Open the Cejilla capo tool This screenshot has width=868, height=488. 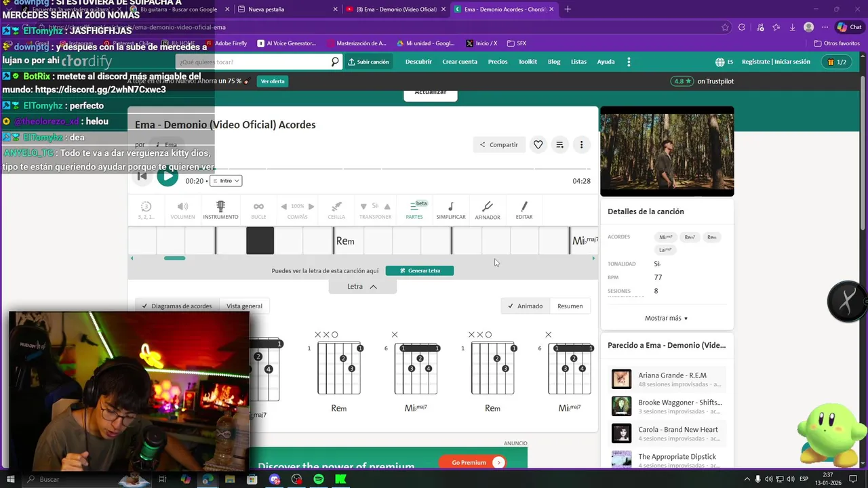336,210
